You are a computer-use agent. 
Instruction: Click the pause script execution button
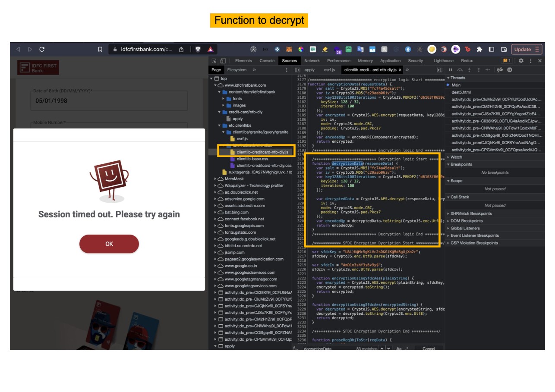451,70
